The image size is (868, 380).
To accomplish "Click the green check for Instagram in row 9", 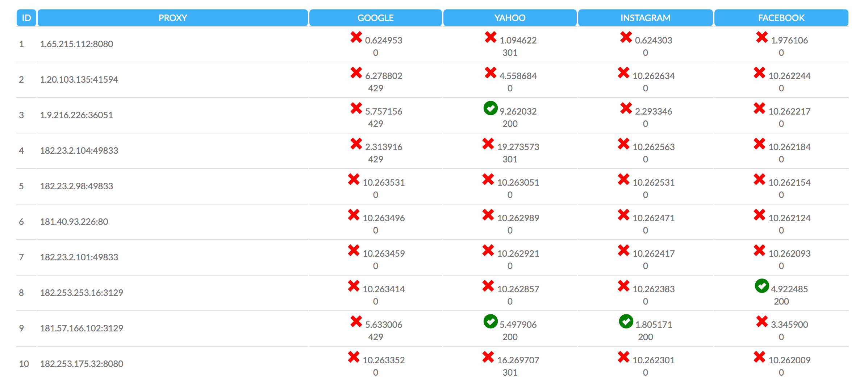I will [x=626, y=321].
